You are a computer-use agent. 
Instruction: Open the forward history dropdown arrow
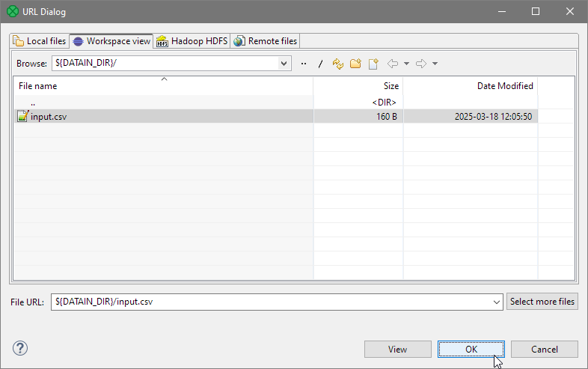[435, 64]
